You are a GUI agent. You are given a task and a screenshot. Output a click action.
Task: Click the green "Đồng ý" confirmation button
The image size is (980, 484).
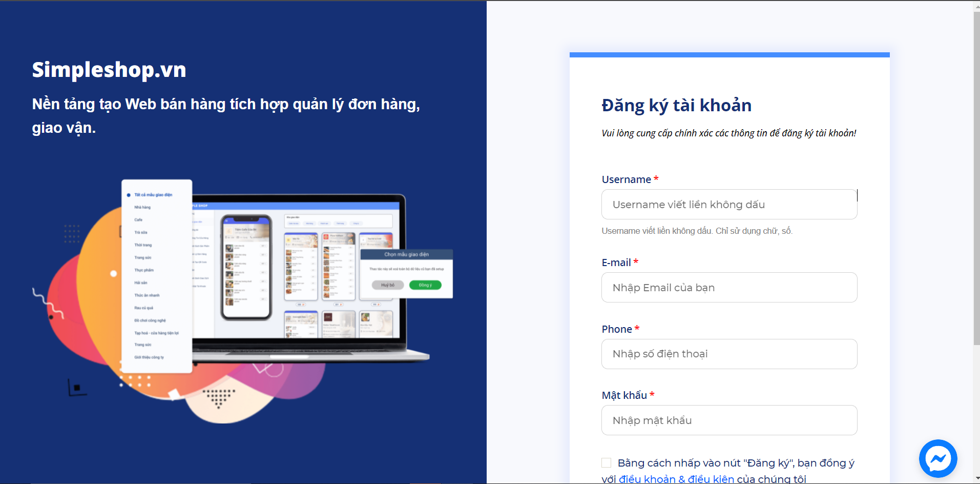tap(425, 285)
